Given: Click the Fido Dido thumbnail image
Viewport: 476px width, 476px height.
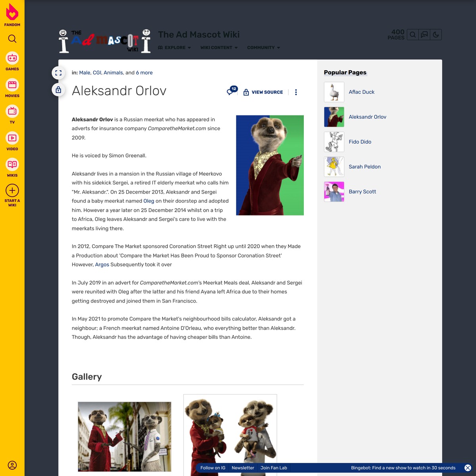Looking at the screenshot, I should pos(334,142).
